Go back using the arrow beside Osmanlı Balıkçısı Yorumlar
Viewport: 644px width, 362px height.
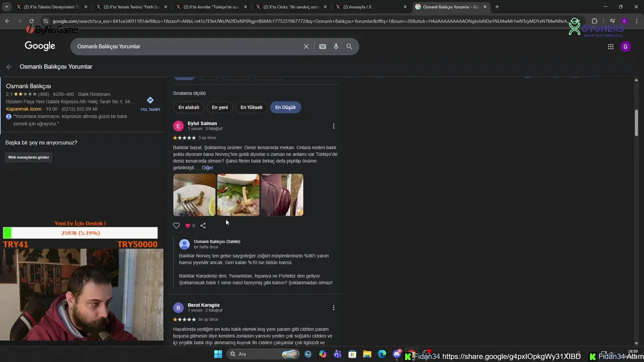coord(9,67)
